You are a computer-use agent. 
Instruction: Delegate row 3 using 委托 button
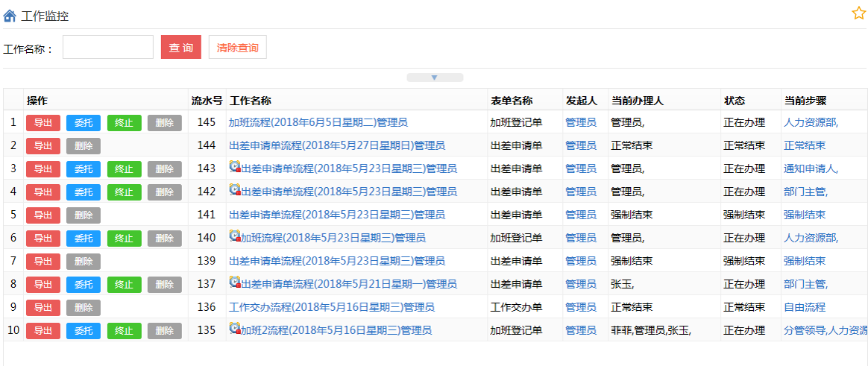coord(84,169)
